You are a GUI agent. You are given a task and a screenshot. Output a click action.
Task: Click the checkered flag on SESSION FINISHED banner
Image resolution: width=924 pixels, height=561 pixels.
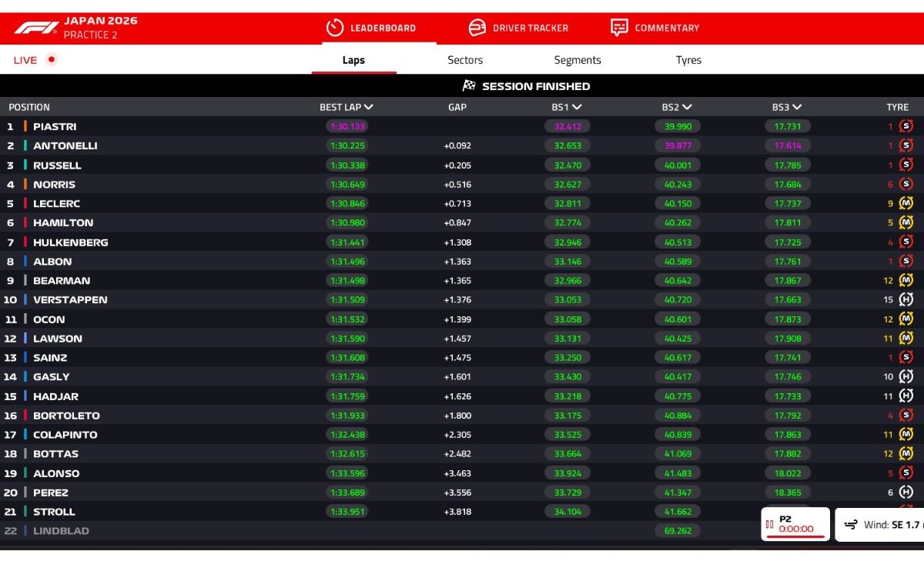470,86
